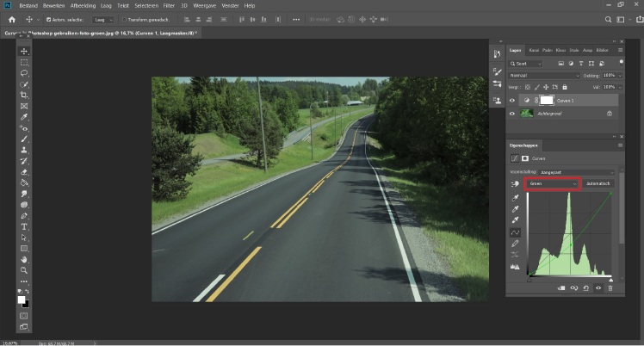Select the Zoom tool
The width and height of the screenshot is (644, 346).
coord(24,270)
